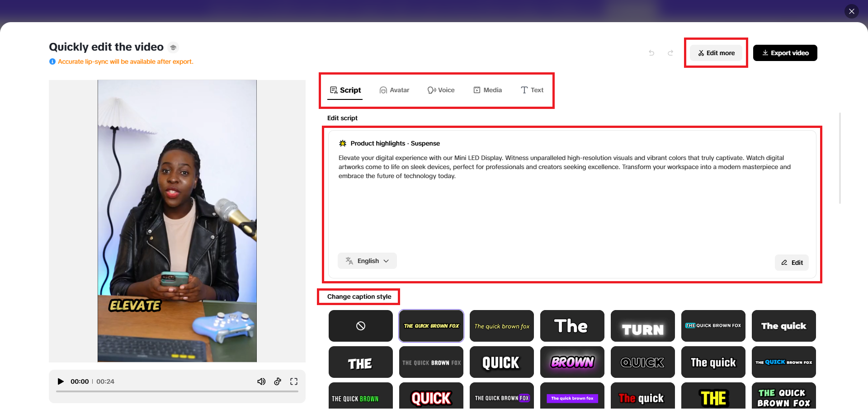Click the Edit more button
The width and height of the screenshot is (868, 414).
[x=716, y=53]
